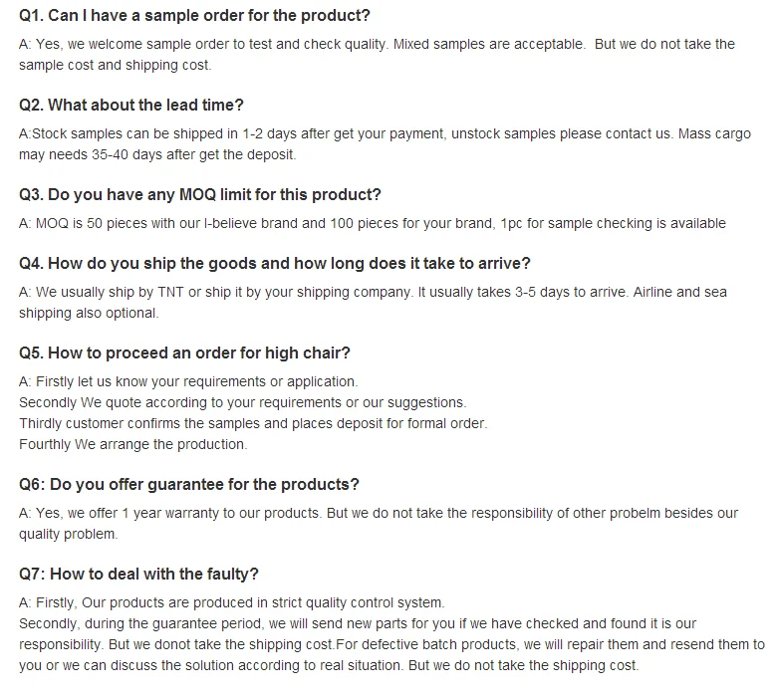Screen dimensions: 777x700
Task: Click the 'Thirdly customer confirms the samples' line
Action: coord(253,423)
